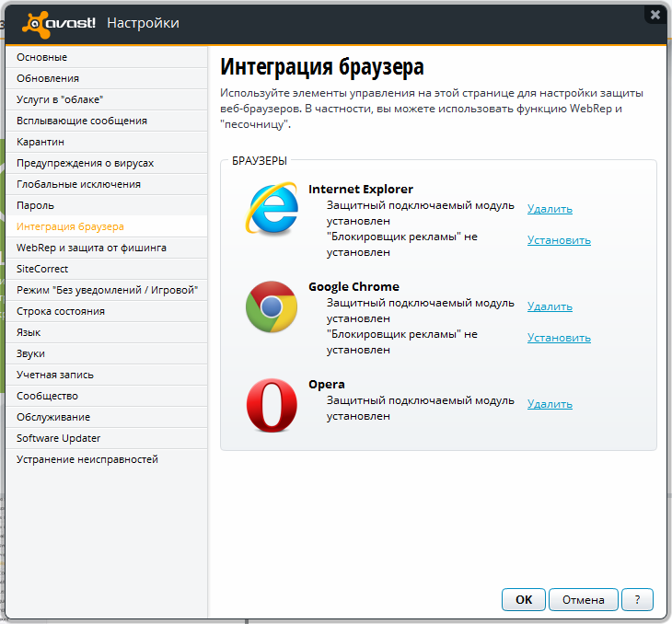Screen dimensions: 672x624
Task: Click the Opera heading text
Action: [327, 385]
